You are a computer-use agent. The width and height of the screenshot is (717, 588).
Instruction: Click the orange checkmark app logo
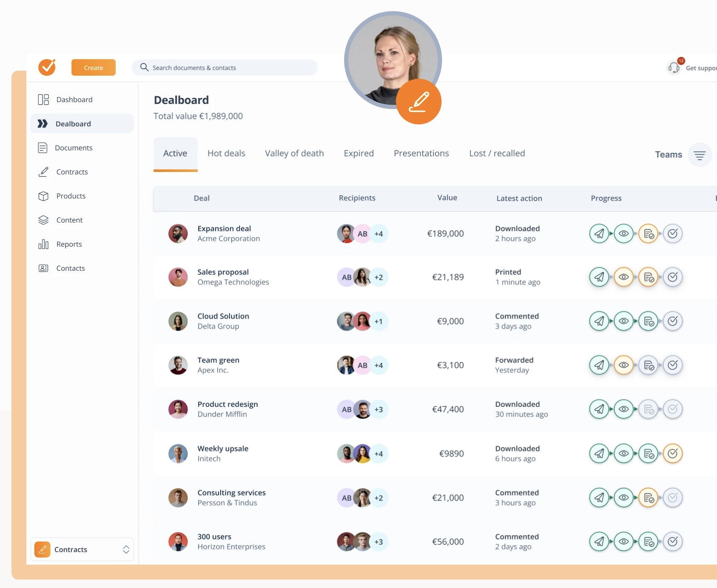47,67
